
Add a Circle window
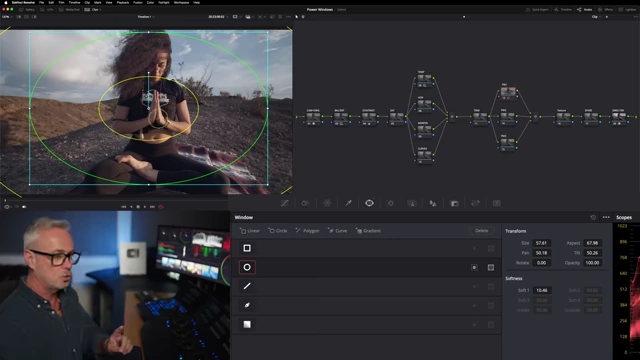pyautogui.click(x=278, y=231)
